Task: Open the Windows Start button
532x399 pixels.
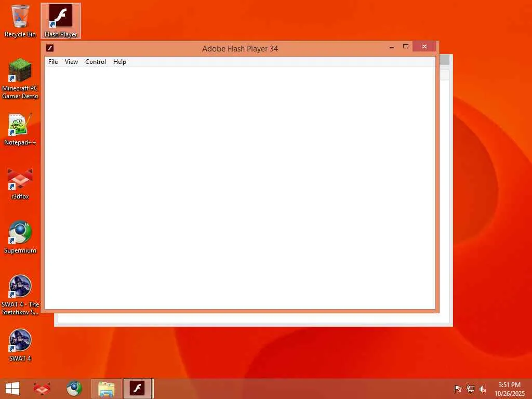Action: pyautogui.click(x=12, y=389)
